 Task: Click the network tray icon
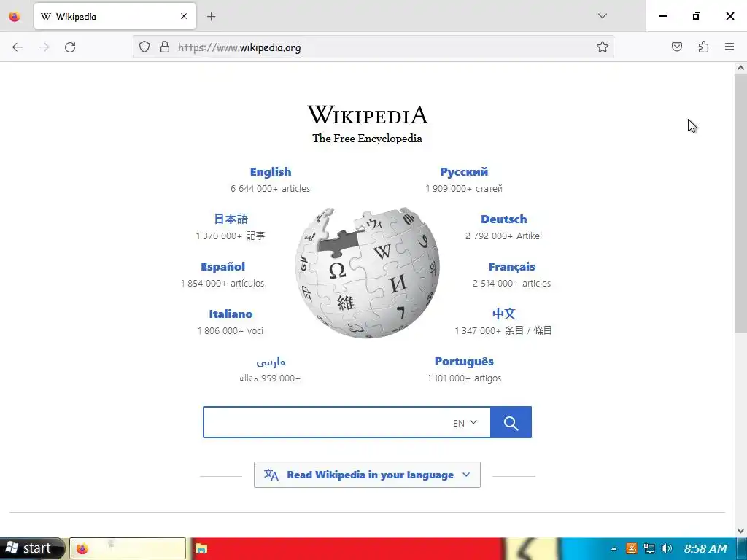[649, 548]
